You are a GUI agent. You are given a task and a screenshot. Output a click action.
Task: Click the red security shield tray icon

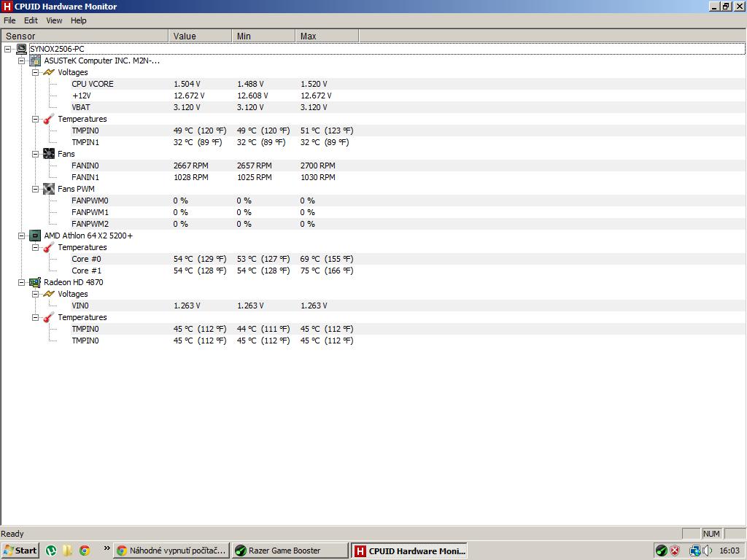675,551
